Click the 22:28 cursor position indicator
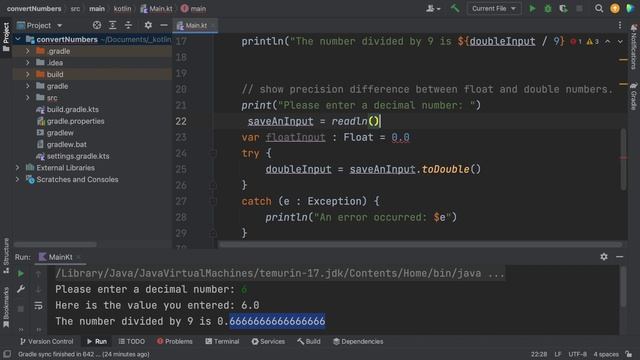This screenshot has height=360, width=640. coord(539,354)
